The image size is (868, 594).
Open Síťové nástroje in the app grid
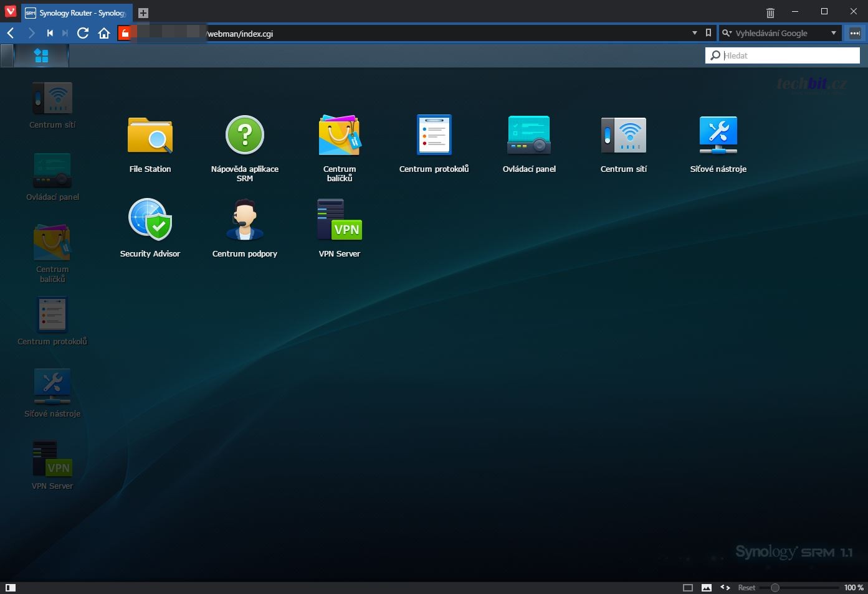[x=718, y=136]
